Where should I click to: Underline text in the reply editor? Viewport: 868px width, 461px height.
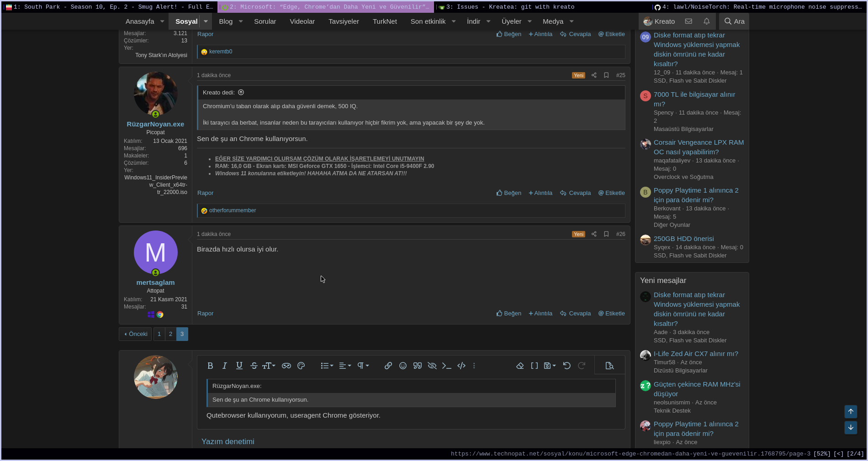pyautogui.click(x=239, y=366)
